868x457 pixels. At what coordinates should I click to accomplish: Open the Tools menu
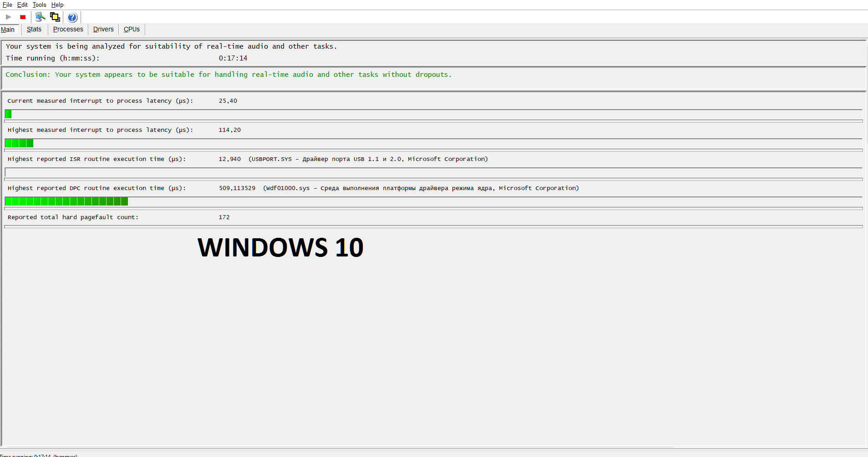pyautogui.click(x=40, y=5)
